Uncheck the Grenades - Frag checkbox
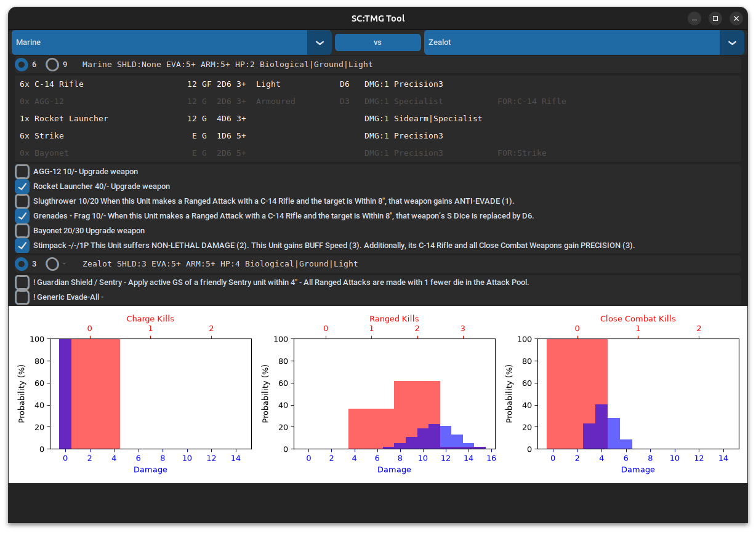Screen dimensions: 756x533 tap(22, 216)
